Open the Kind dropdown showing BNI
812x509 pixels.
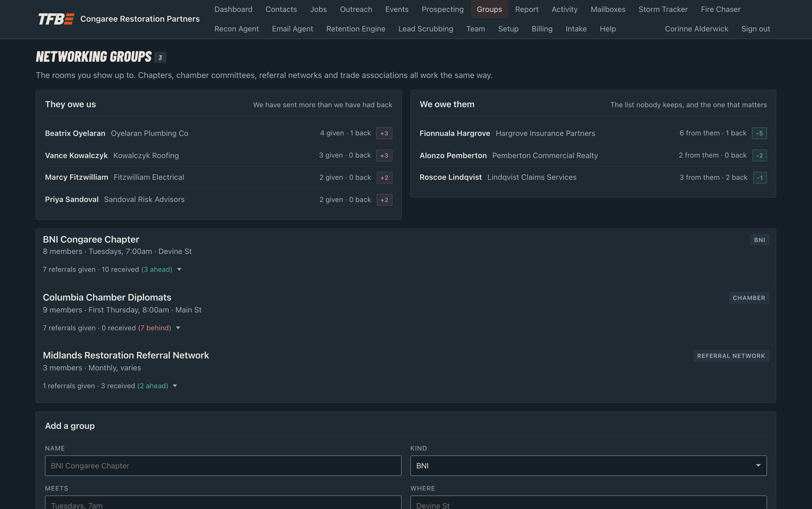pyautogui.click(x=588, y=466)
